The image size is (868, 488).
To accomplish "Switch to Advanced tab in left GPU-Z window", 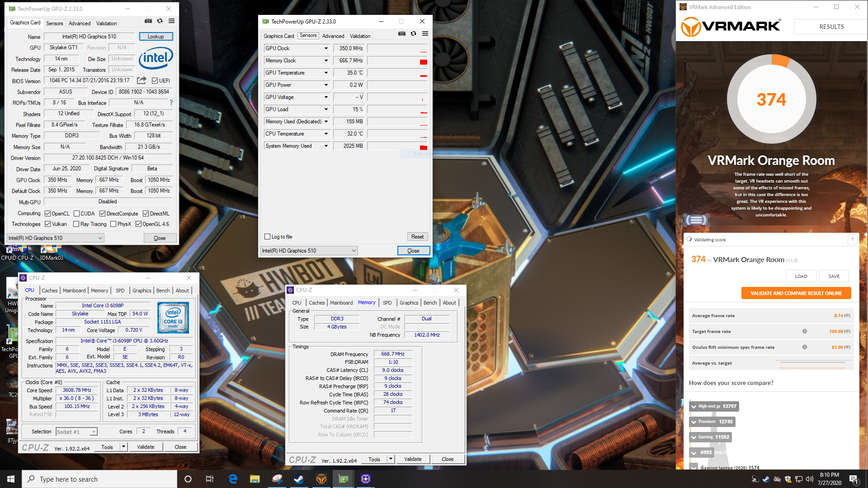I will pos(80,23).
